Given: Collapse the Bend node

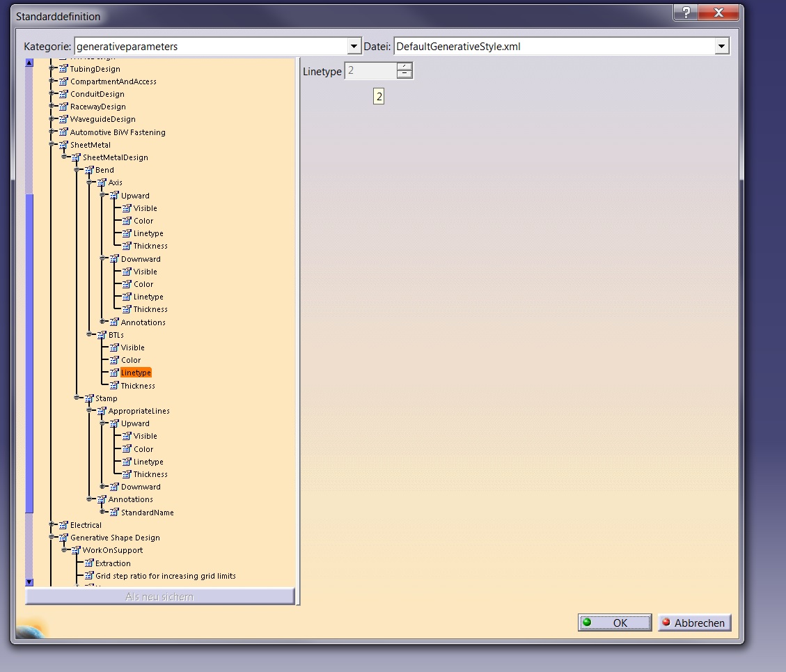Looking at the screenshot, I should 77,169.
